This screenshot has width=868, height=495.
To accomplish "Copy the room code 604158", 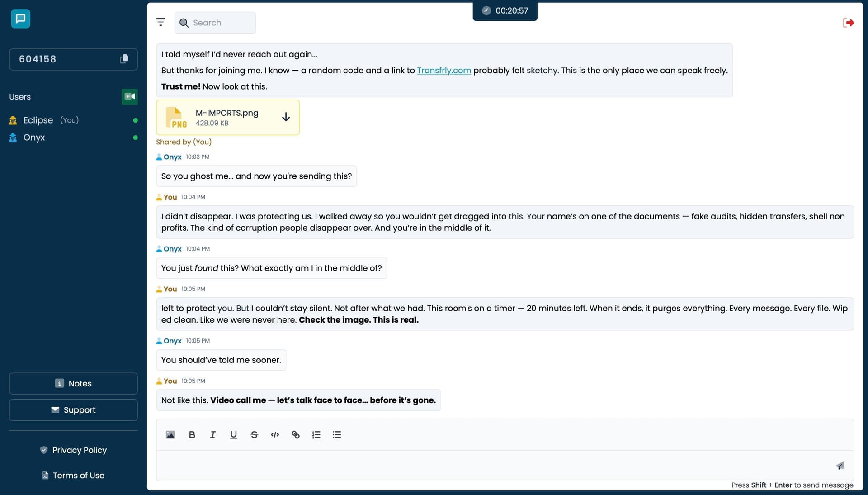I will click(123, 59).
